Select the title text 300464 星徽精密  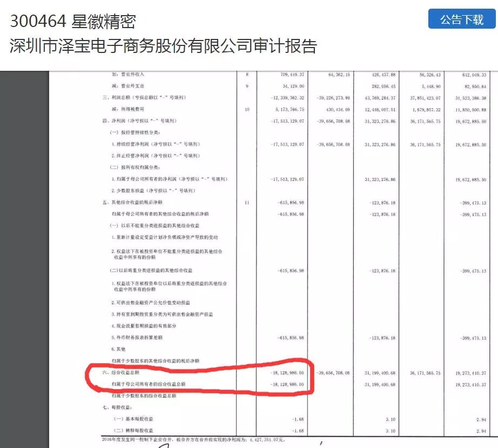click(73, 22)
